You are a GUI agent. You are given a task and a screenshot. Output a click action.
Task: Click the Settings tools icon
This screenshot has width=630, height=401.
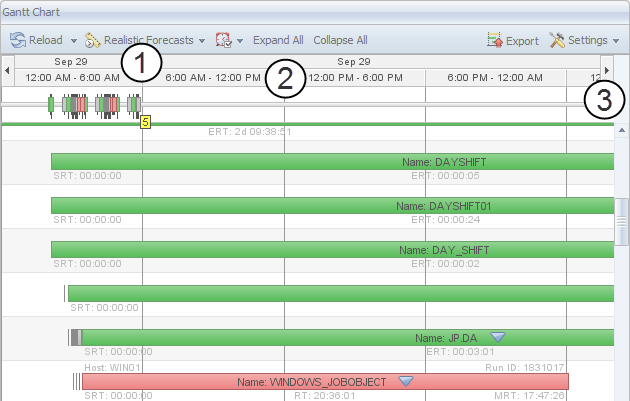pos(557,41)
